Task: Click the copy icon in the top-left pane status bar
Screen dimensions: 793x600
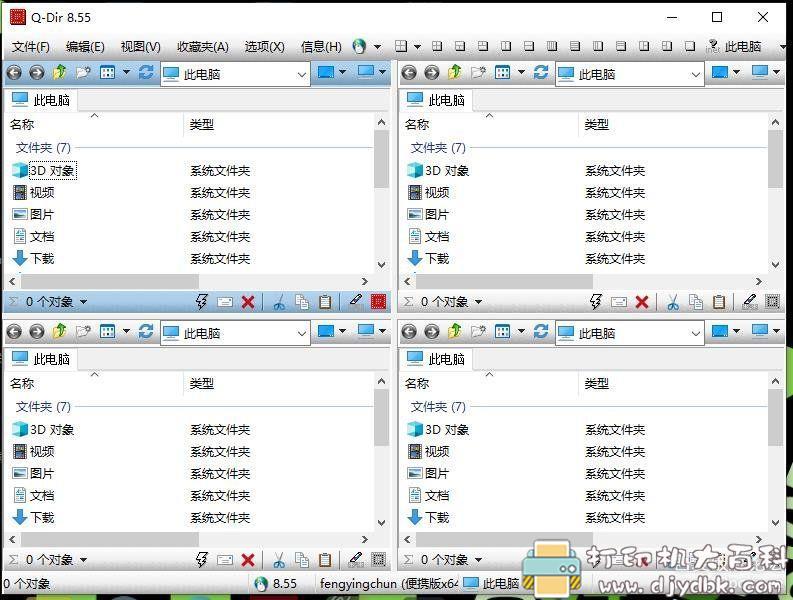Action: click(x=302, y=302)
